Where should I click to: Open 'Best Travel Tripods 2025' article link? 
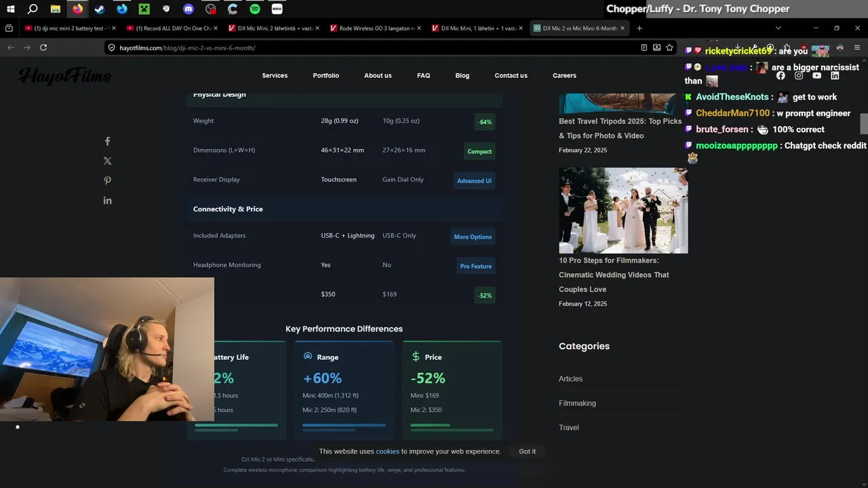point(620,128)
